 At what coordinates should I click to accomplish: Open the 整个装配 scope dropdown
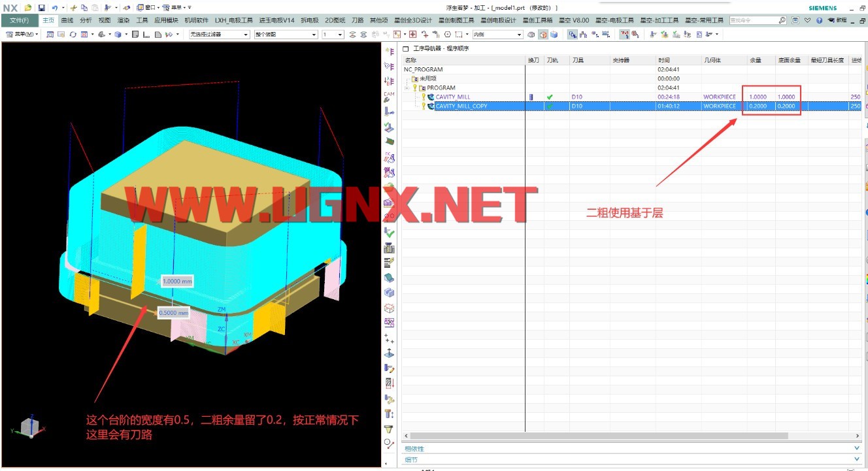click(286, 35)
